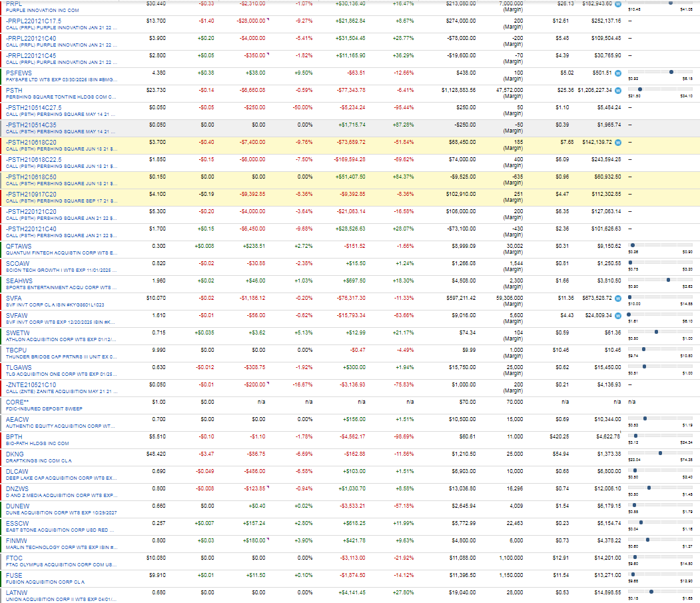Click red flag beside -$28,000.00 in -PRPL220121C17.5 row
The image size is (700, 603).
click(x=268, y=19)
